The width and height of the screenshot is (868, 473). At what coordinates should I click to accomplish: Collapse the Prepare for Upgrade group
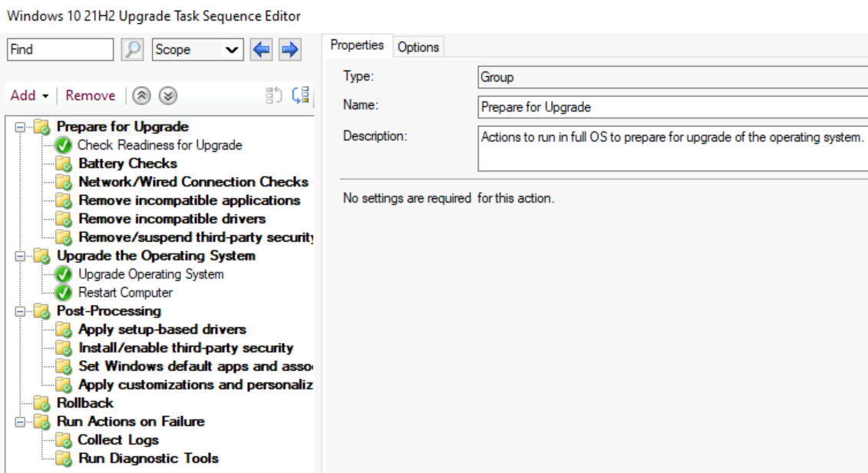tap(20, 127)
